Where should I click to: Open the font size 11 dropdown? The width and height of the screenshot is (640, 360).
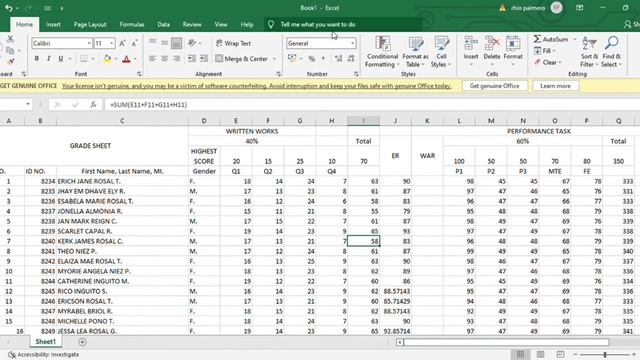(x=111, y=43)
